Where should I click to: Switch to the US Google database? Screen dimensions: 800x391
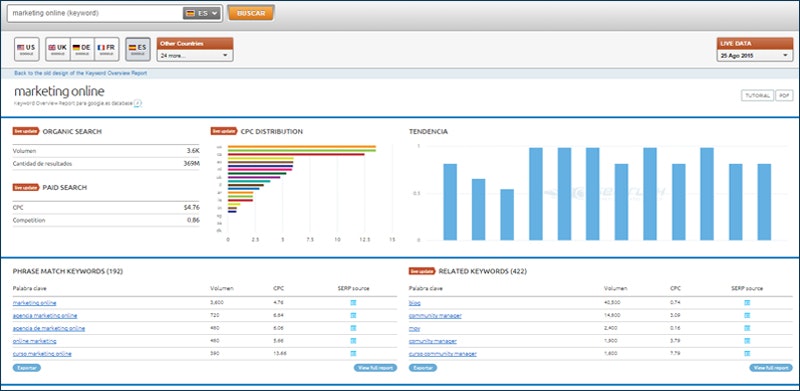pyautogui.click(x=27, y=49)
